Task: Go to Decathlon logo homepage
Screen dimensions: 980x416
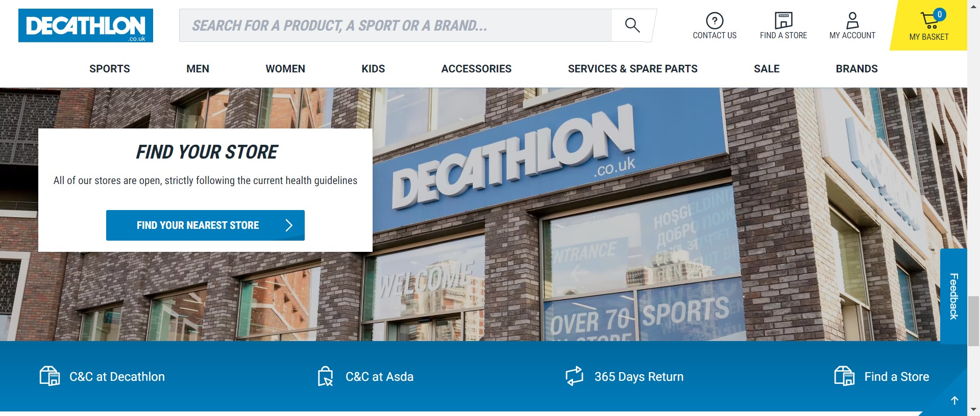Action: pos(86,25)
